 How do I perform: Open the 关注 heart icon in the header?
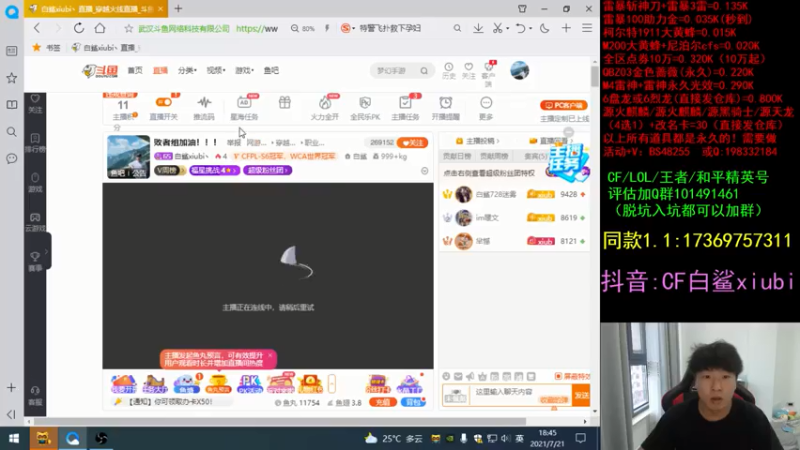[468, 70]
